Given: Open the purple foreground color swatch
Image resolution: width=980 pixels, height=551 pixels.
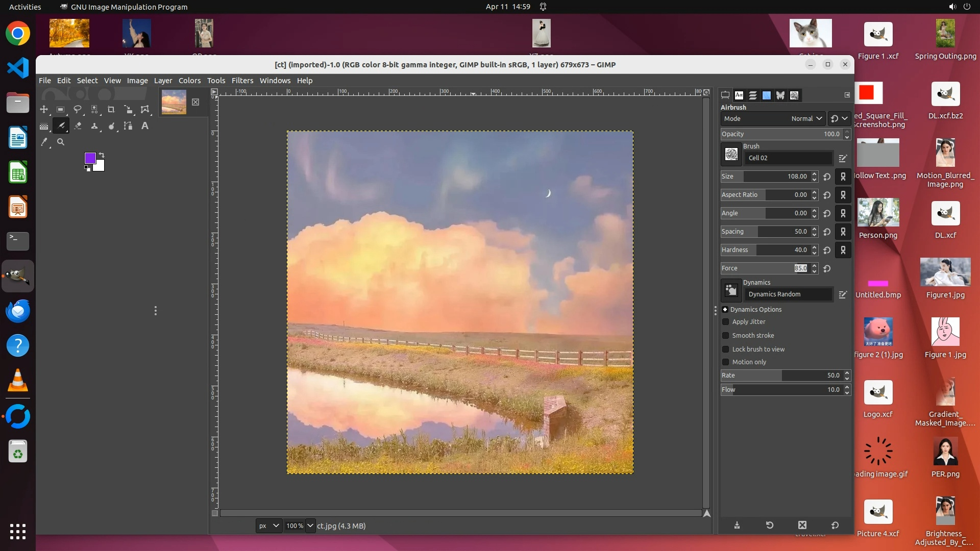Looking at the screenshot, I should coord(90,158).
